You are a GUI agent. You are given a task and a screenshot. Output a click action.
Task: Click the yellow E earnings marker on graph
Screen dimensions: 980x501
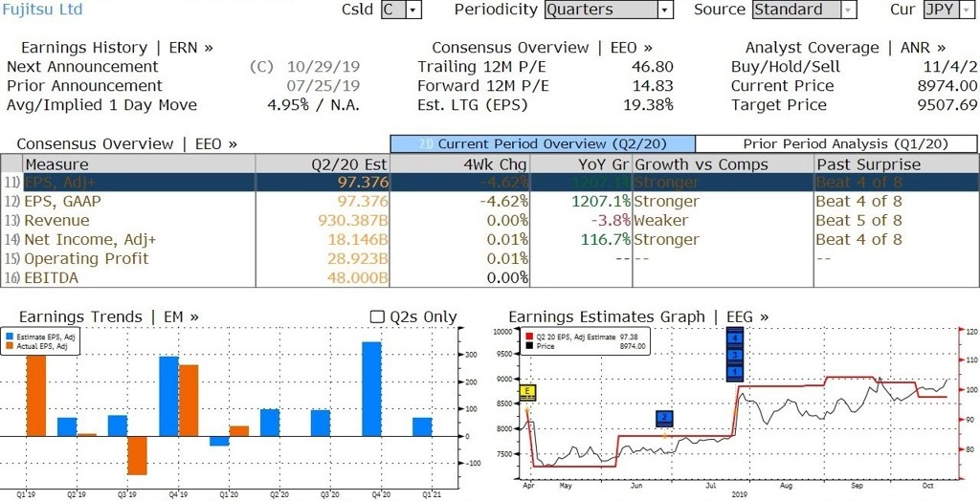pyautogui.click(x=528, y=393)
